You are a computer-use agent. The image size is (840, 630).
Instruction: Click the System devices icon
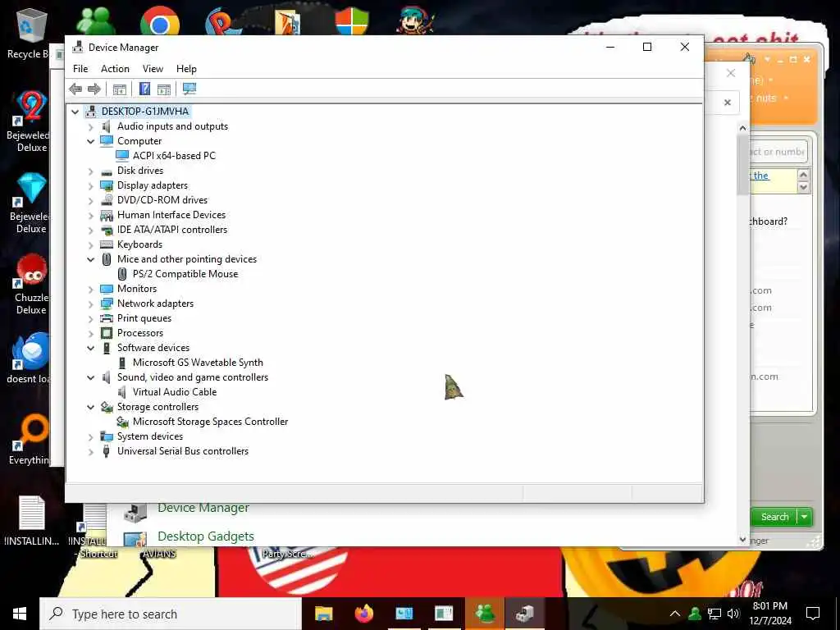tap(107, 436)
